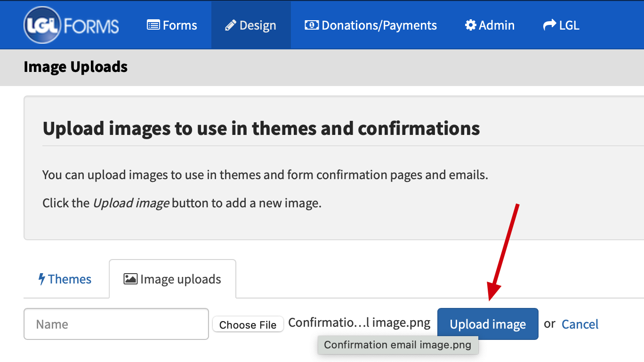Viewport: 644px width, 362px height.
Task: Click the LGL Forms logo
Action: 71,25
